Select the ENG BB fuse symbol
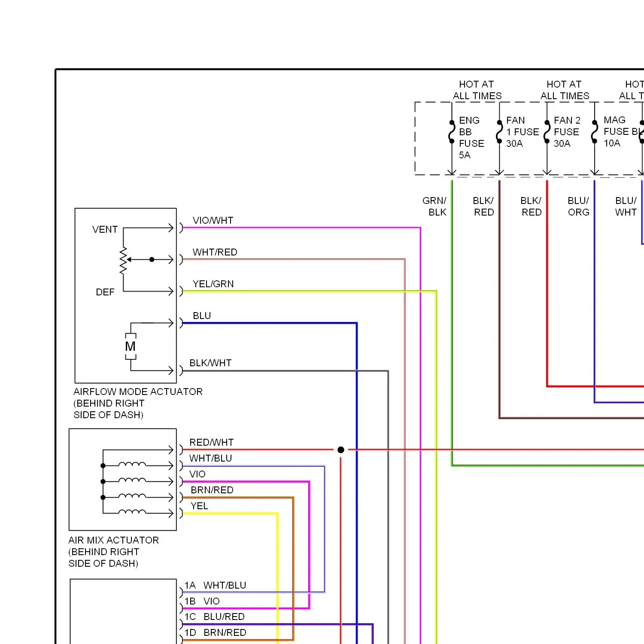This screenshot has width=644, height=644. coord(452,132)
